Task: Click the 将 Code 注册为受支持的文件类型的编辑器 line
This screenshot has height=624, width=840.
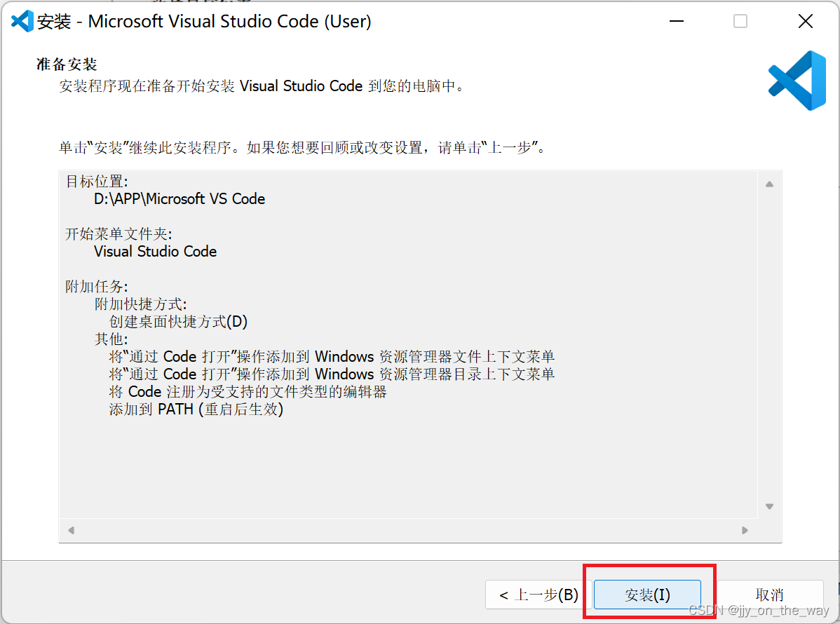Action: tap(248, 391)
